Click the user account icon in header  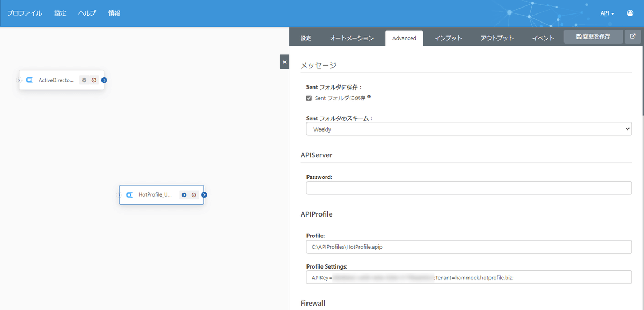tap(630, 13)
